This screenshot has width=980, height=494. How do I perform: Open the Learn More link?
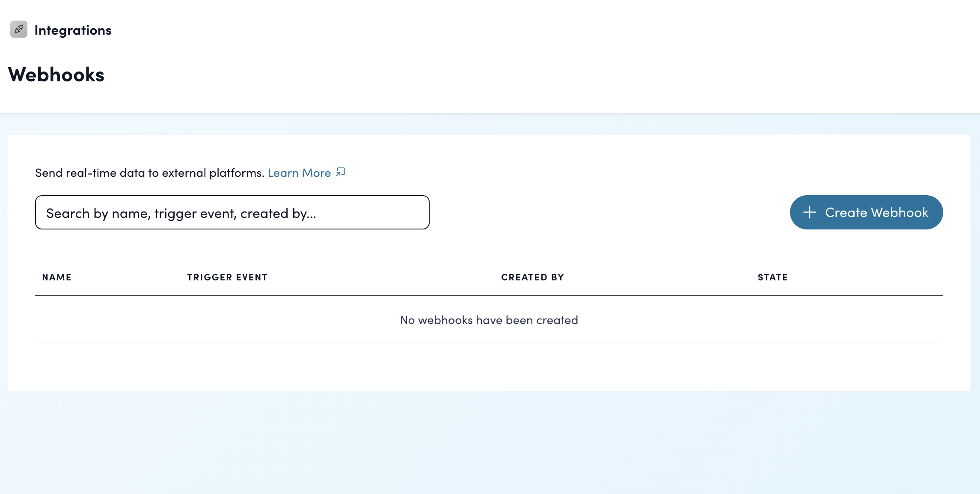point(299,172)
